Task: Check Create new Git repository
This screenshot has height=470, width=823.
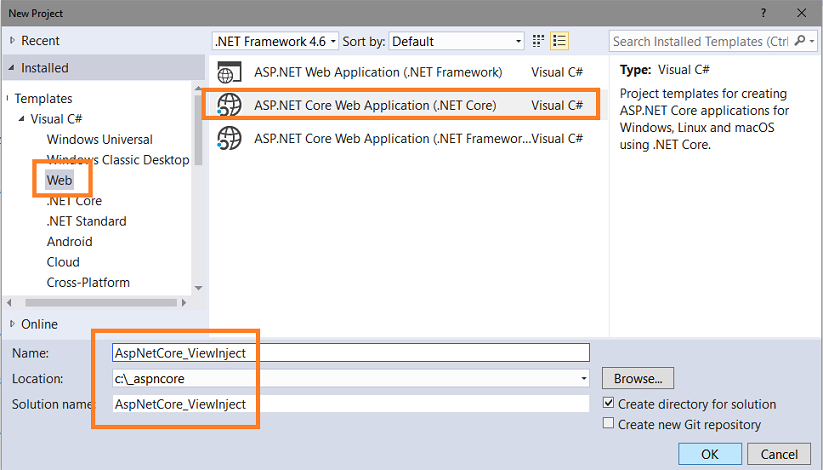Action: point(608,423)
